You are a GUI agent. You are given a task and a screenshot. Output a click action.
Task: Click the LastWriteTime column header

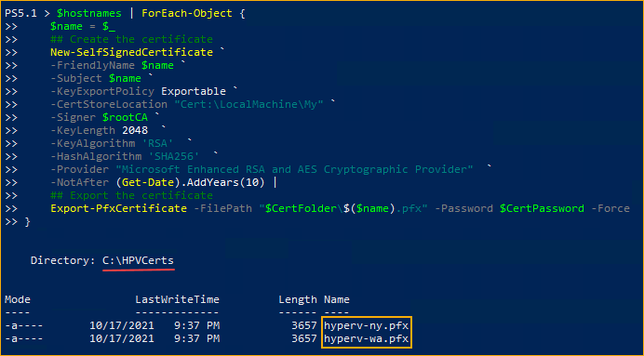pos(177,300)
